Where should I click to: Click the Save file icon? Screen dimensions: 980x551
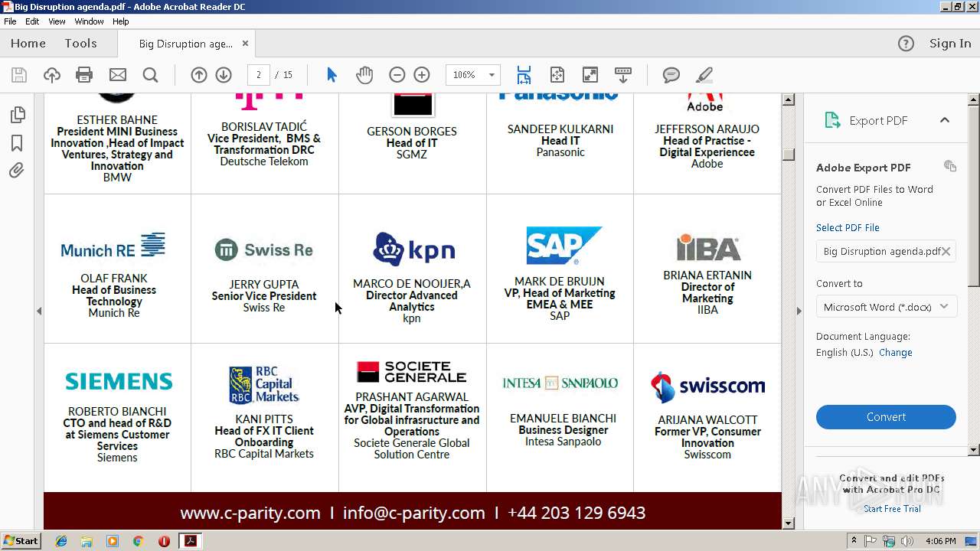(x=19, y=75)
